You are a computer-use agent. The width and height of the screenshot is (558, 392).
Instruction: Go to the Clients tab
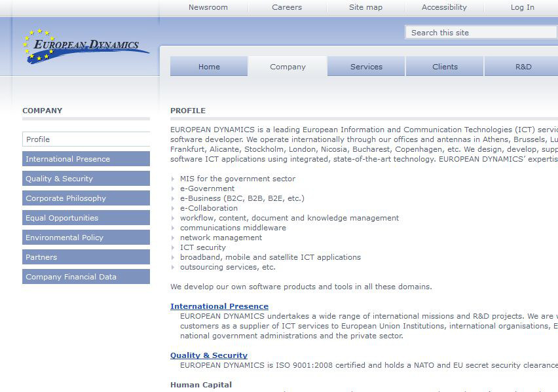[x=445, y=66]
